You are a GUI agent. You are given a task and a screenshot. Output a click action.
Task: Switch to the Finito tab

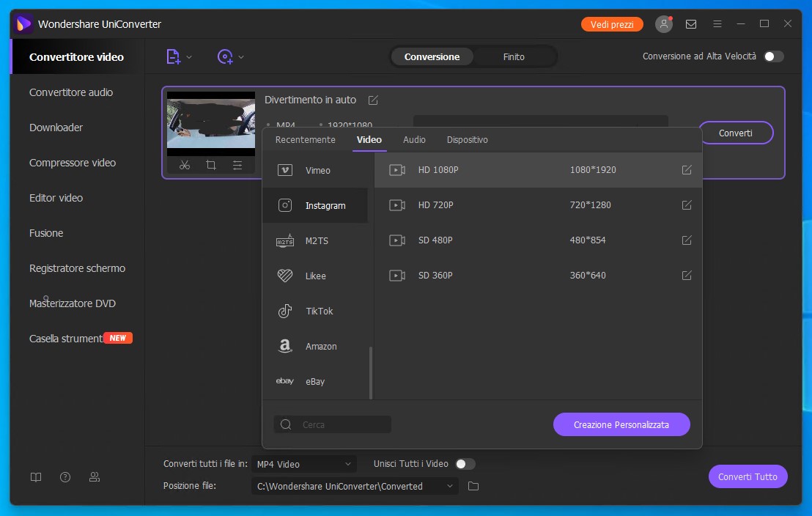point(514,57)
